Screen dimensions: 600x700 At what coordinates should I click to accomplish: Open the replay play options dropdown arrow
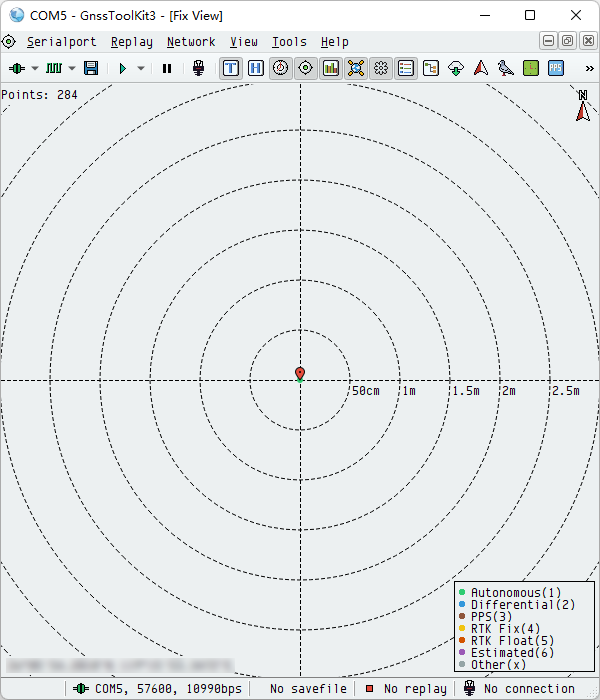(141, 68)
